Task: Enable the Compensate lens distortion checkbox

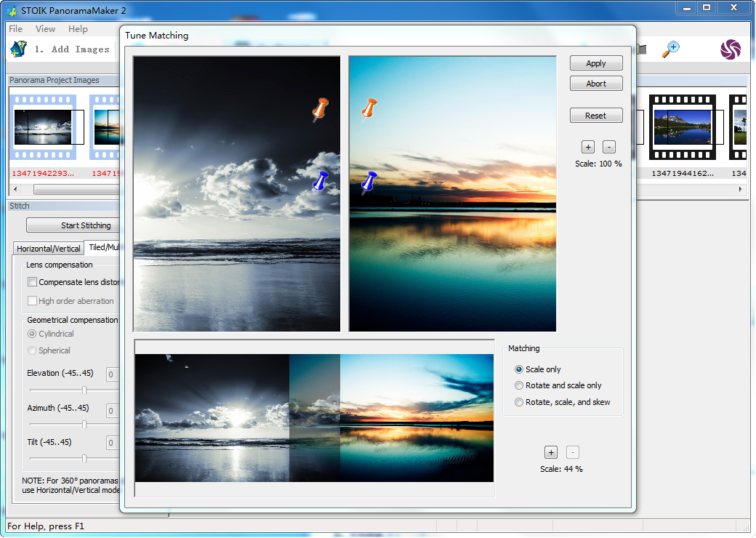Action: [32, 282]
